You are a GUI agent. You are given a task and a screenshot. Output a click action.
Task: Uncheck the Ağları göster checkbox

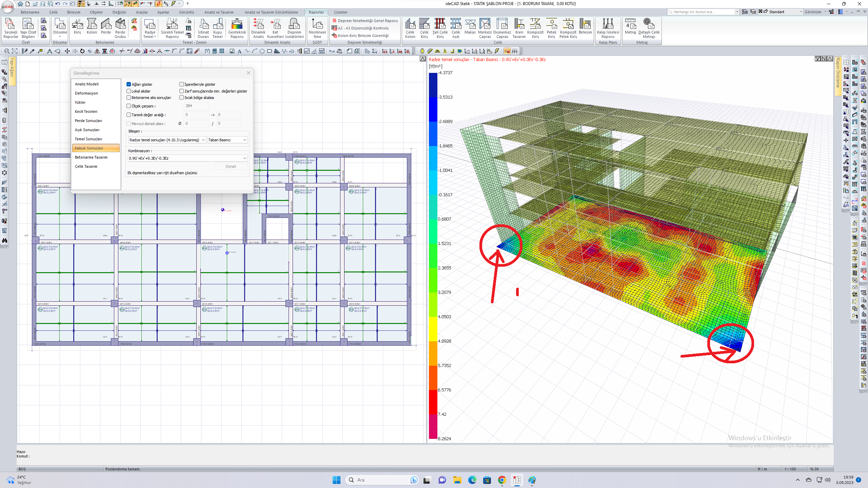coord(129,84)
